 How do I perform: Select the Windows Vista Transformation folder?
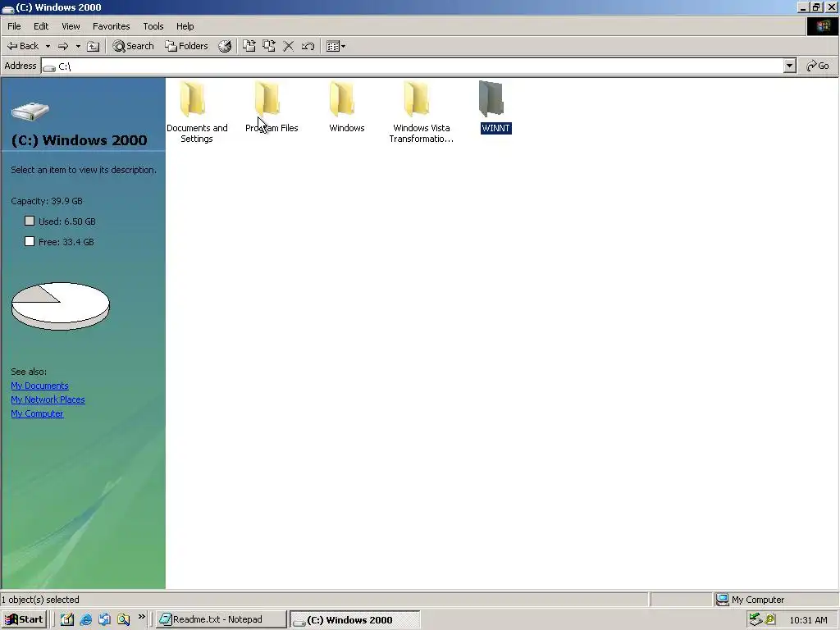pos(421,112)
